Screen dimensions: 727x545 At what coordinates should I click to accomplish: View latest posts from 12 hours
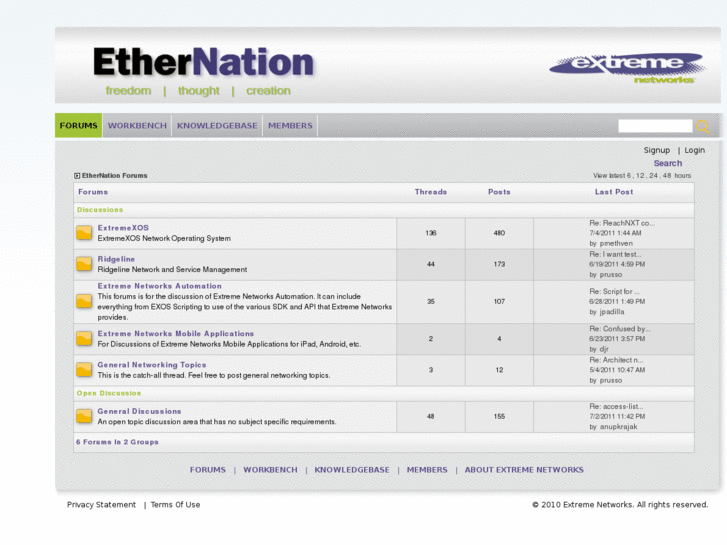640,176
